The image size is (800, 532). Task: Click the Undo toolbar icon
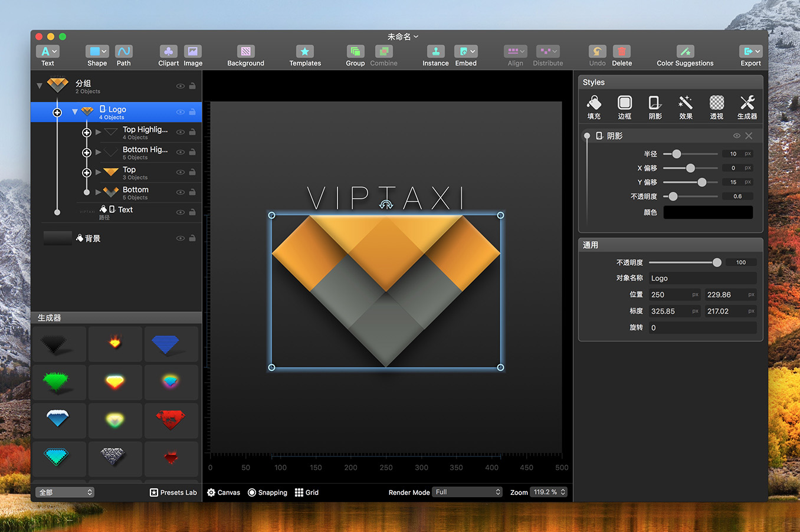point(597,52)
